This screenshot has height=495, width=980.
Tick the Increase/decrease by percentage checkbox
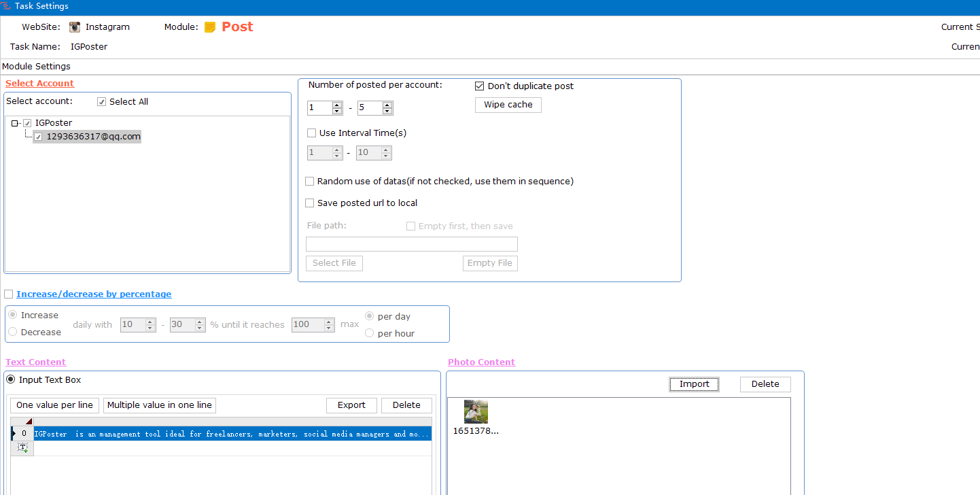tap(9, 294)
